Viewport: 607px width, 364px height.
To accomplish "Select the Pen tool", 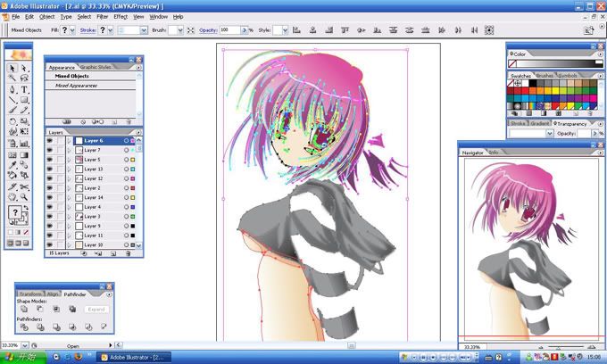I will [12, 89].
